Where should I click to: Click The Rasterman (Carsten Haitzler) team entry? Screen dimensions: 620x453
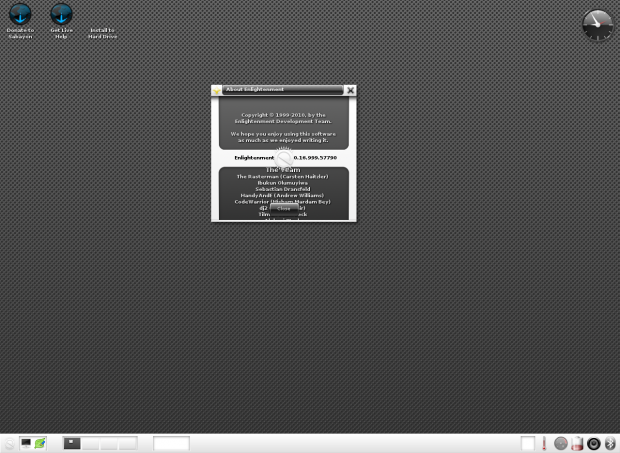(x=282, y=176)
